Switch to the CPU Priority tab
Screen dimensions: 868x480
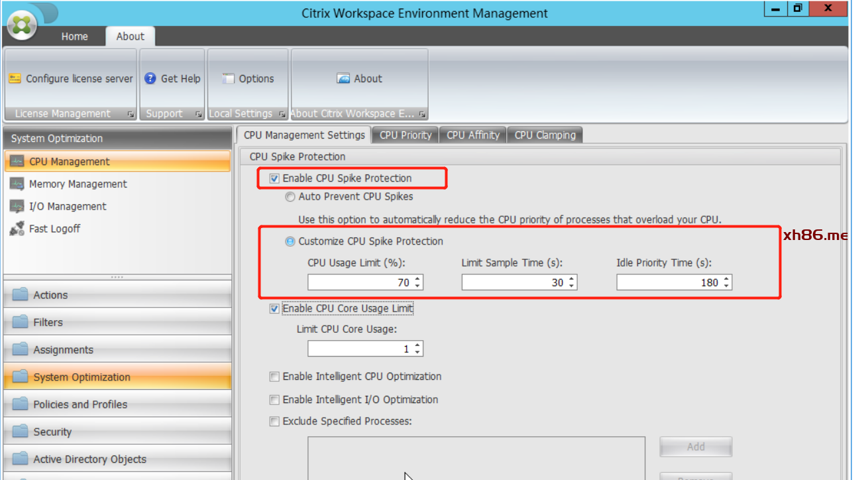tap(406, 135)
